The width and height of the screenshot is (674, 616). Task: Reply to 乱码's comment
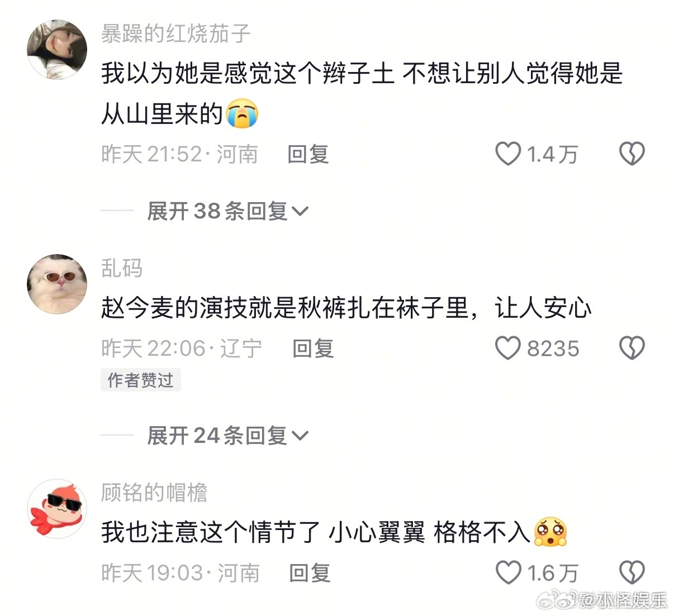coord(313,348)
